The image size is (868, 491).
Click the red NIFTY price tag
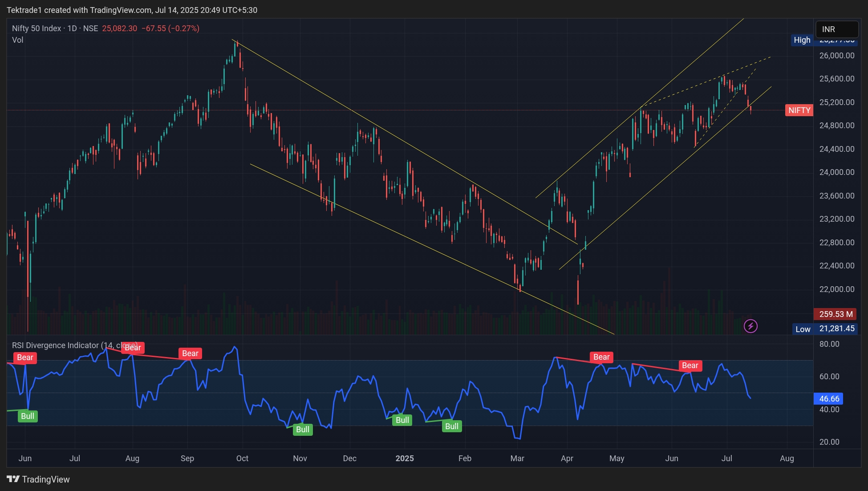[799, 110]
